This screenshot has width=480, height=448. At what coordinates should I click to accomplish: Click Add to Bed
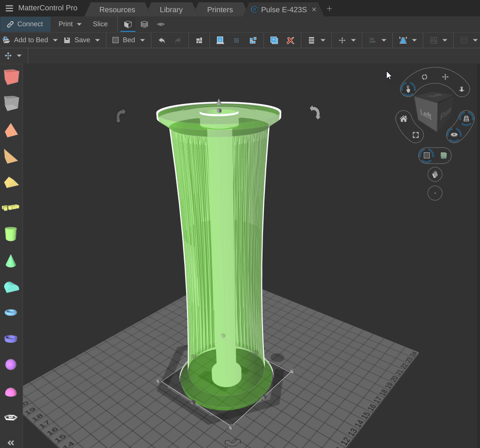25,40
